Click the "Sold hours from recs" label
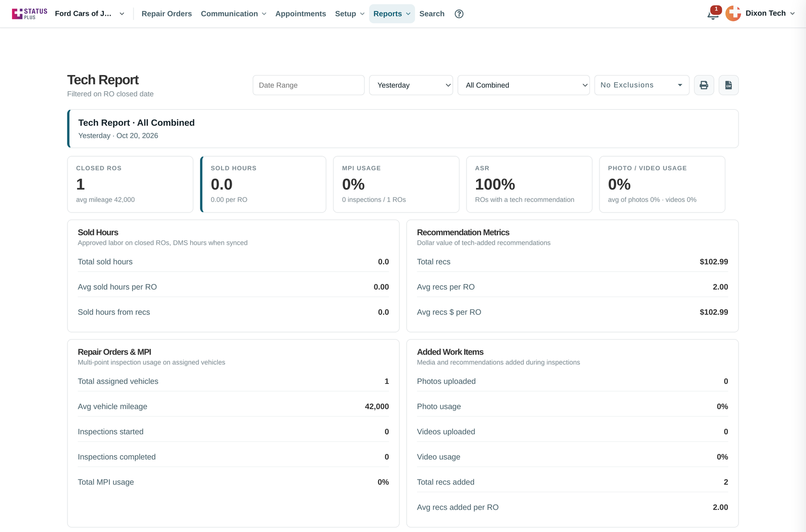Viewport: 806px width, 532px height. 114,312
